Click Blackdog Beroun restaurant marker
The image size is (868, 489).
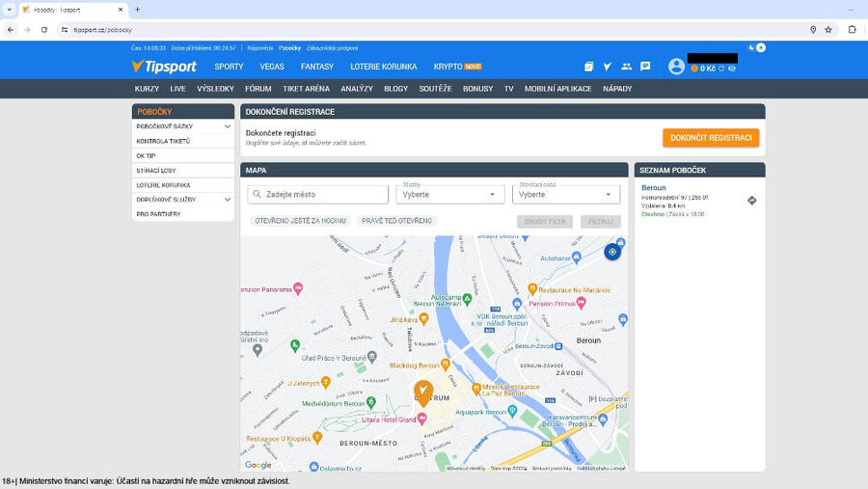[445, 365]
